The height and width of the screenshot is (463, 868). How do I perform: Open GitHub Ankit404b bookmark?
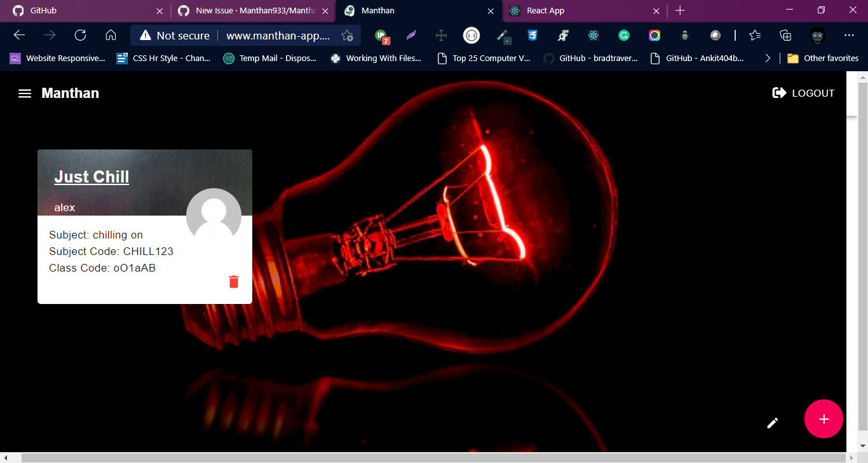pos(698,58)
